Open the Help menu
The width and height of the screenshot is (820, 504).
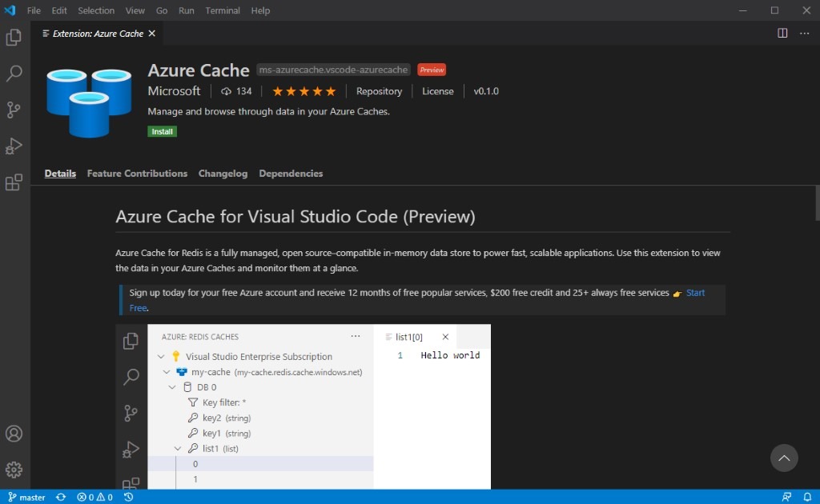point(260,10)
